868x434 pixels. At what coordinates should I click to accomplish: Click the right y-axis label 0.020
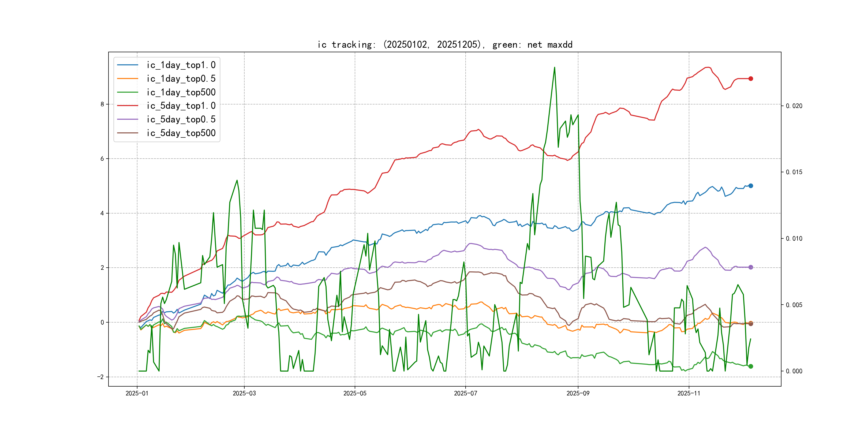pyautogui.click(x=794, y=106)
